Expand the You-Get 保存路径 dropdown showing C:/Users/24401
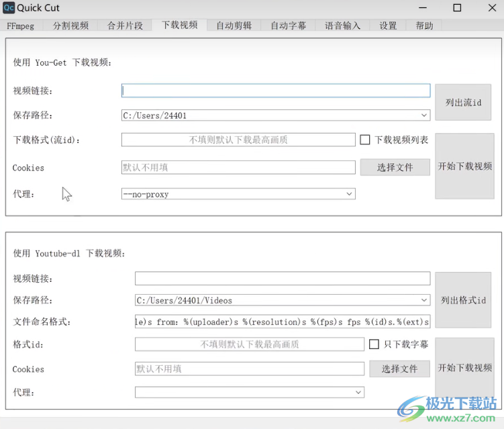Viewport: 504px width, 429px height. [x=276, y=115]
